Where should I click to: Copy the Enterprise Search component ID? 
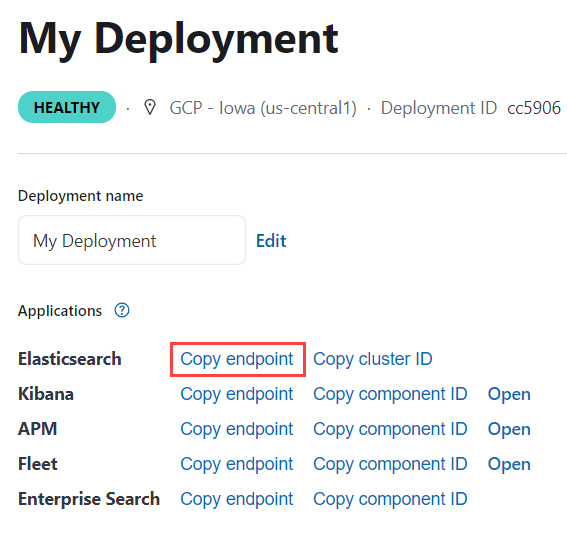point(390,499)
